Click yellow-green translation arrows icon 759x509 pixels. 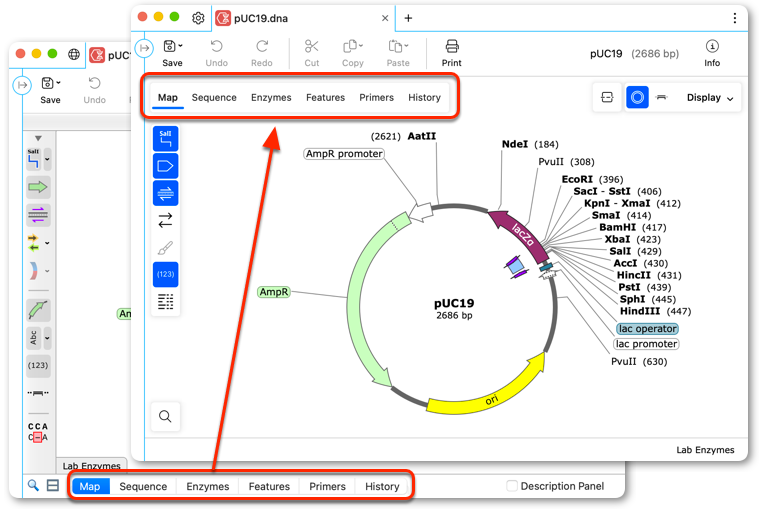33,242
